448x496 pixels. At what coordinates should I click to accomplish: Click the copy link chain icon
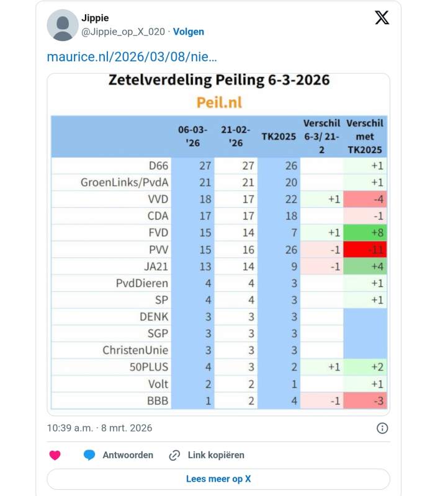[x=175, y=455]
